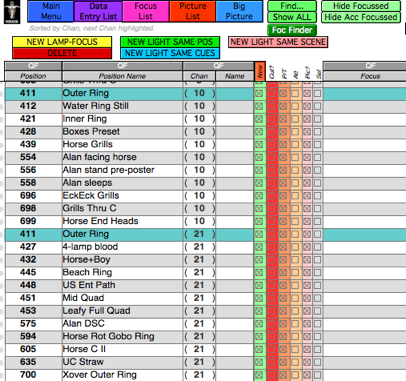The height and width of the screenshot is (381, 406).
Task: Toggle PIT checkbox for Horse+Boy row
Action: [283, 260]
